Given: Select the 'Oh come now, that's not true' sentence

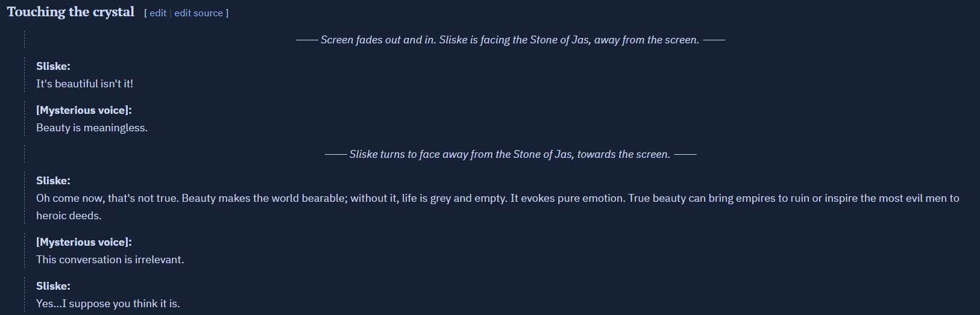Looking at the screenshot, I should (107, 198).
